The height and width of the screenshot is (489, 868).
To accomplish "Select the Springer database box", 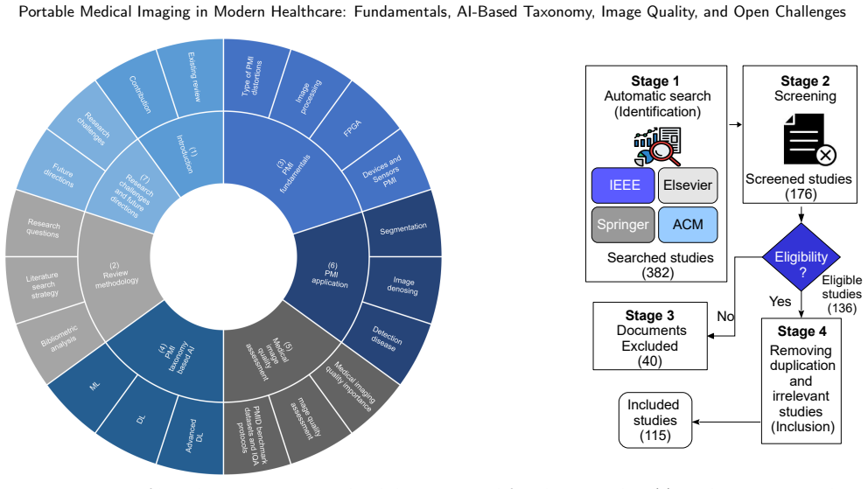I will (623, 225).
